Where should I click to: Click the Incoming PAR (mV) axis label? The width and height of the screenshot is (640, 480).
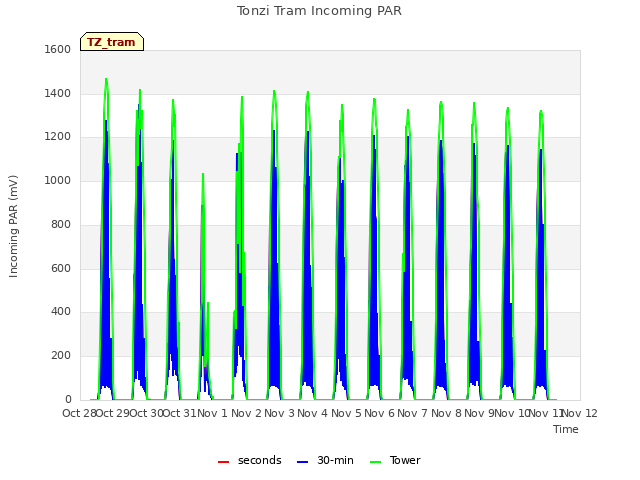point(13,226)
